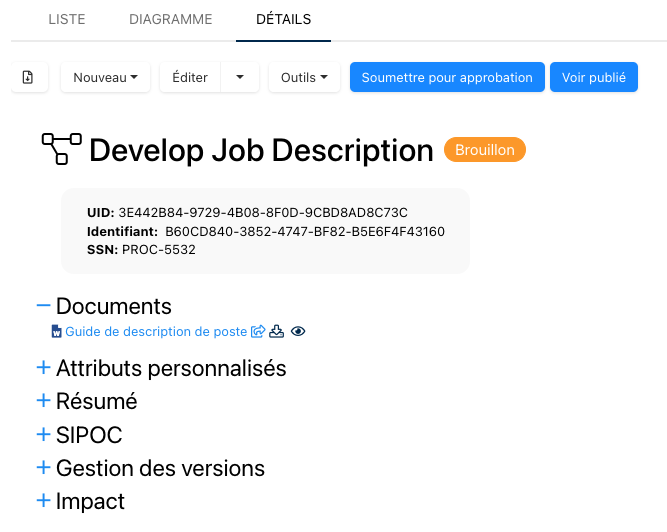The image size is (667, 532).
Task: Click the process flow icon beside title
Action: (61, 149)
